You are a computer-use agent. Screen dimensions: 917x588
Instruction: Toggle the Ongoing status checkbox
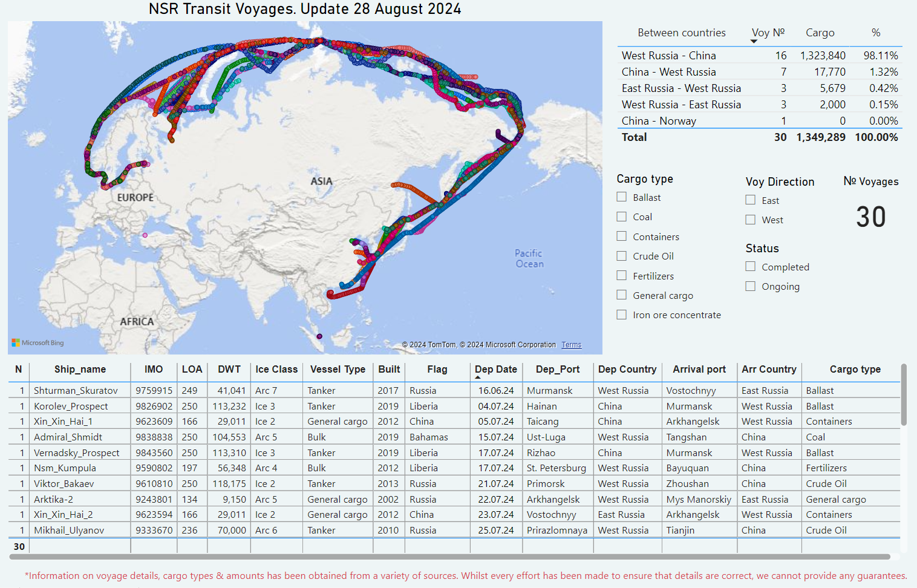750,286
